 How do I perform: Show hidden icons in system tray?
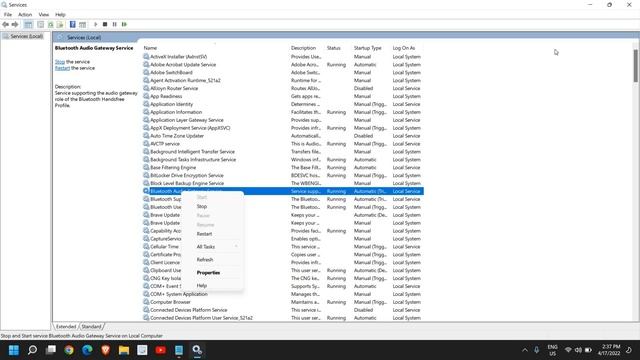(524, 350)
